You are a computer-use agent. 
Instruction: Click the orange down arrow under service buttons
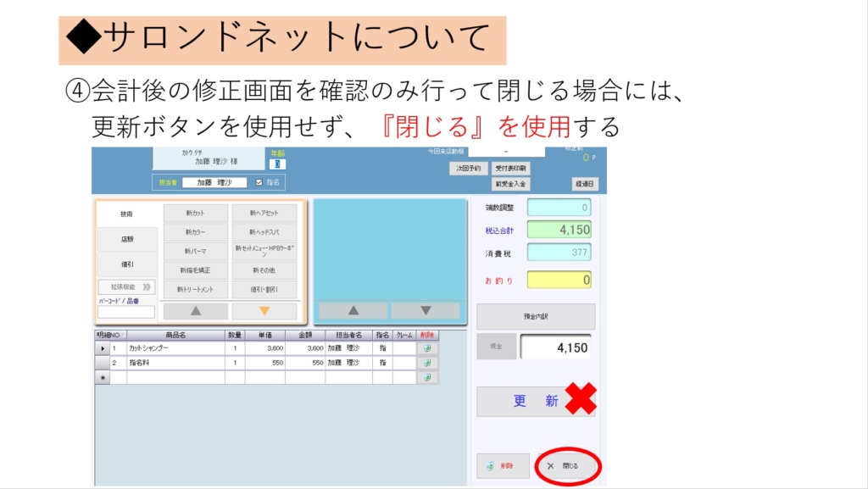264,311
